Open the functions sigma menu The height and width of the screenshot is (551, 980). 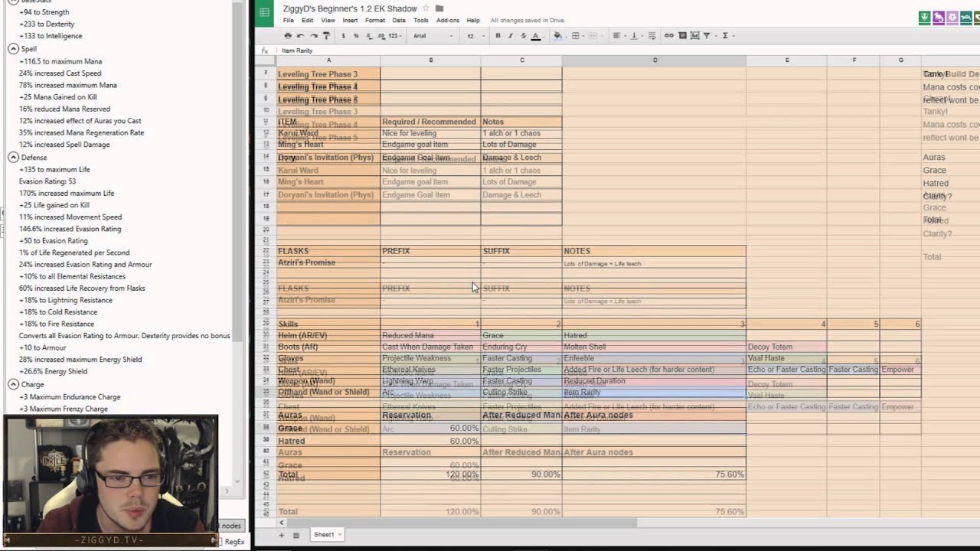pyautogui.click(x=725, y=36)
